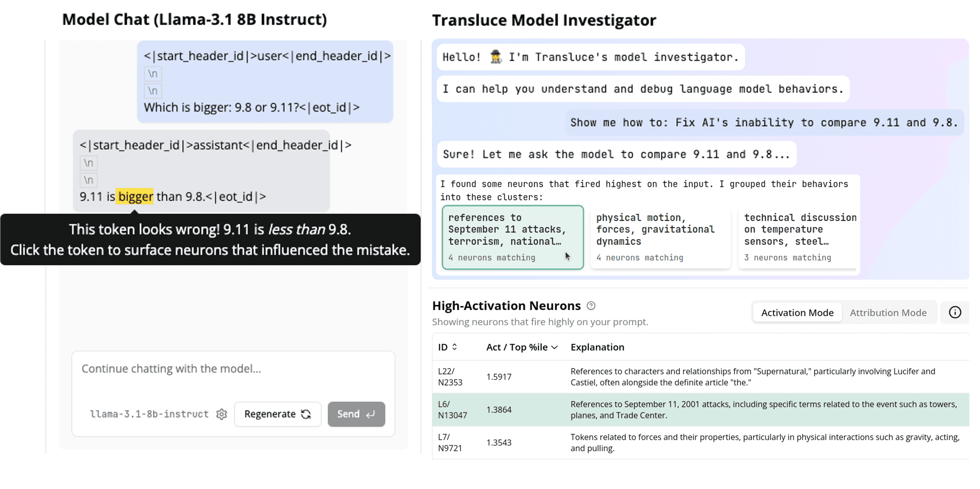Select the physical motion, forces cluster card
This screenshot has width=980, height=489.
[x=660, y=237]
